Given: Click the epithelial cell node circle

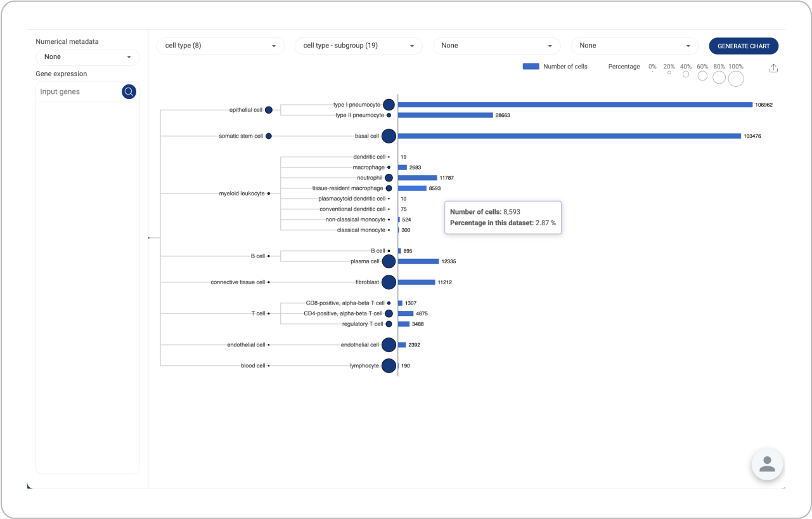Looking at the screenshot, I should click(x=269, y=110).
